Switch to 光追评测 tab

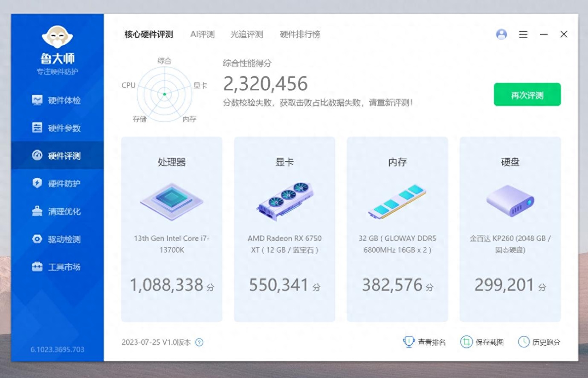click(247, 35)
